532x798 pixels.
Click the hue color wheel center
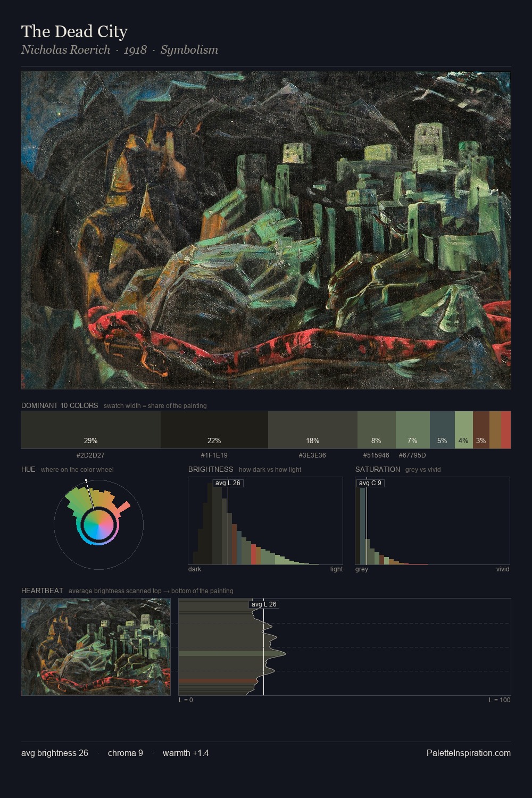tap(98, 525)
